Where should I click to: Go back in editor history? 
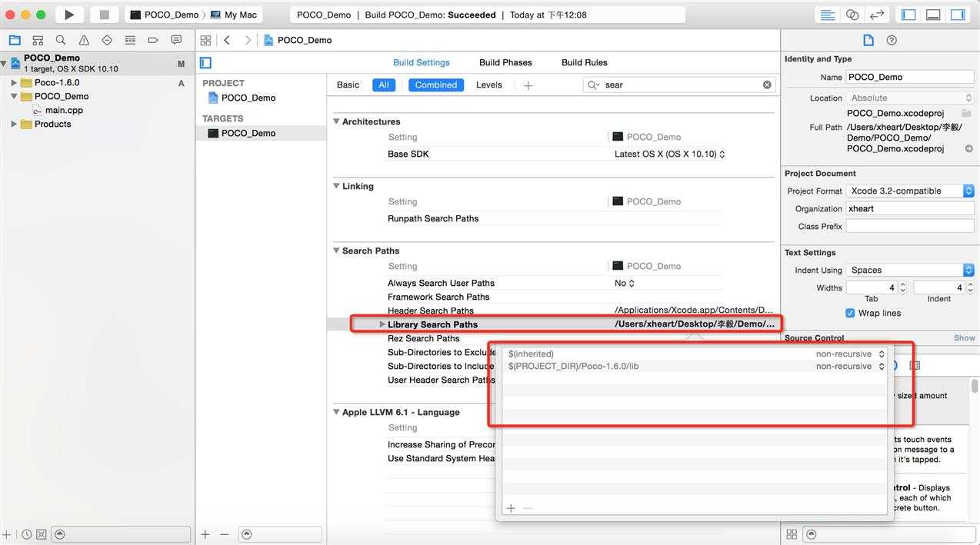point(228,40)
